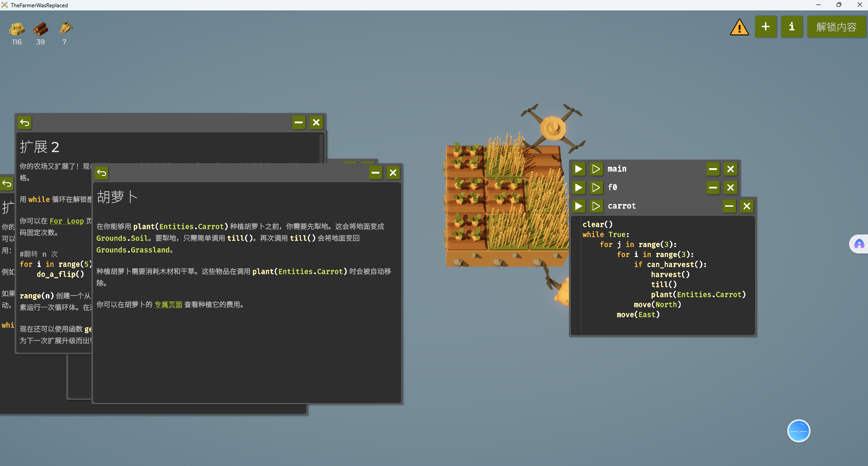Click the 'while True:' code line
The width and height of the screenshot is (868, 466).
pyautogui.click(x=606, y=234)
